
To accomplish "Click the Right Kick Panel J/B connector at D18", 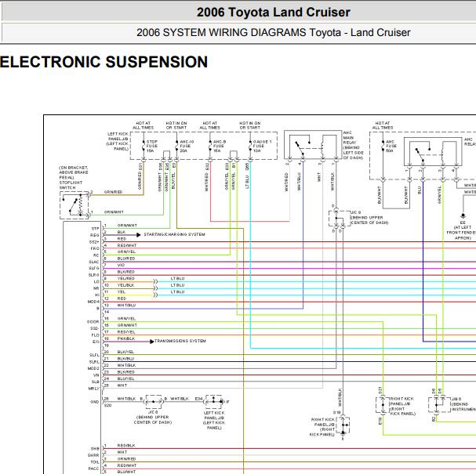I will coord(343,425).
